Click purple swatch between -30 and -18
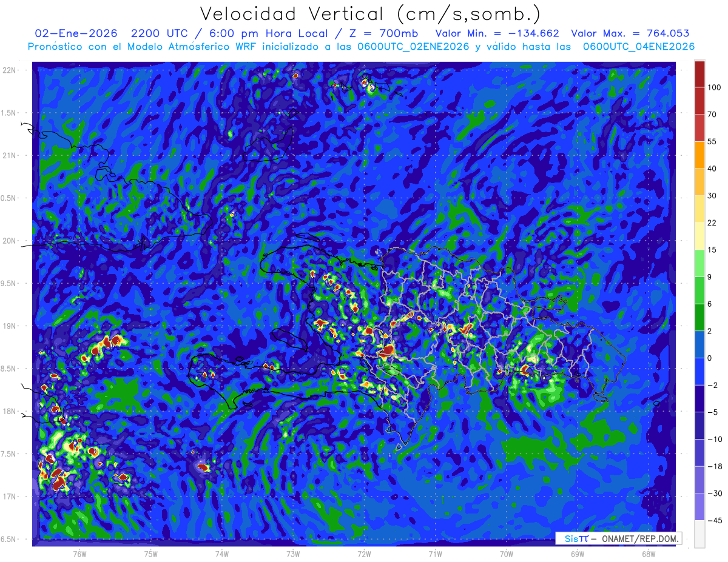This screenshot has width=728, height=562. click(x=699, y=480)
